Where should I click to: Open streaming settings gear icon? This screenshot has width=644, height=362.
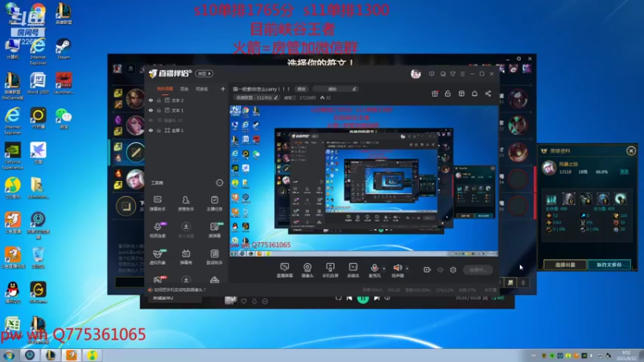453,269
